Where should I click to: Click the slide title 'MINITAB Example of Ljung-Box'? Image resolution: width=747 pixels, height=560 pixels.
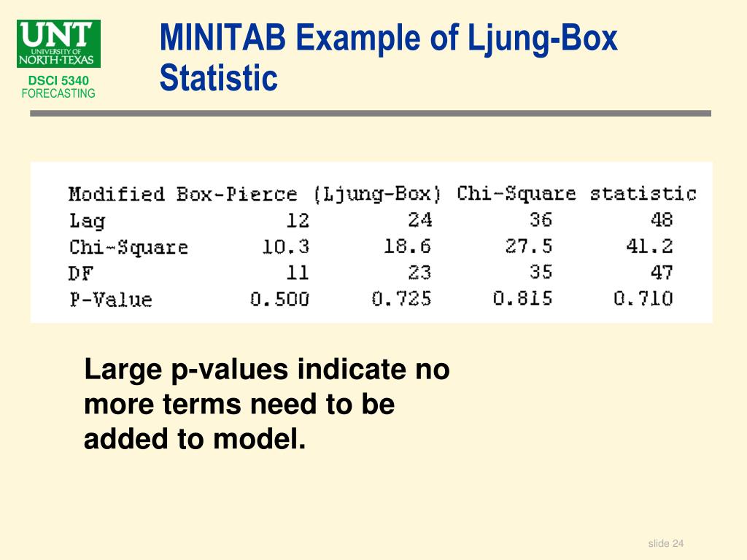click(388, 38)
